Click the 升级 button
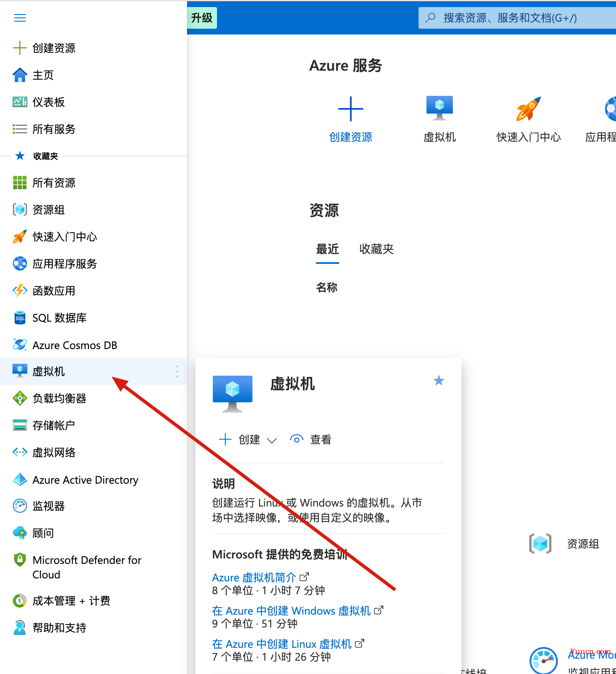 click(202, 18)
